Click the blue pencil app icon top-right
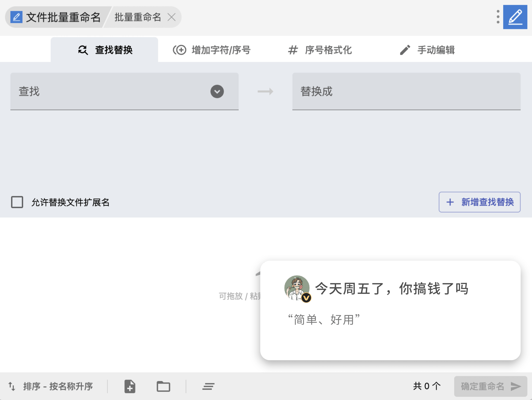Screen dimensions: 532x400 (515, 17)
